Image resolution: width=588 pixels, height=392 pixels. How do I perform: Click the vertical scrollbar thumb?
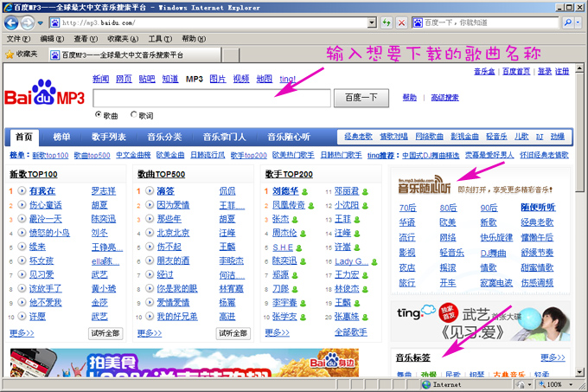point(579,133)
